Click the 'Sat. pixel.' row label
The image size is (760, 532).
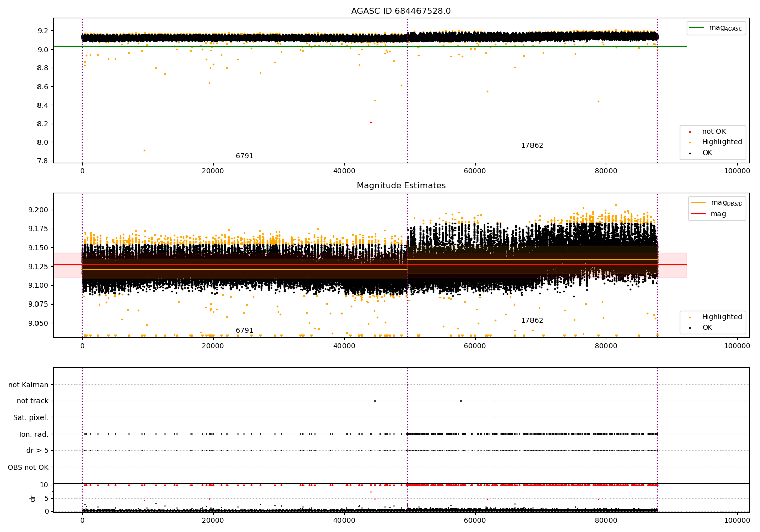(x=31, y=418)
